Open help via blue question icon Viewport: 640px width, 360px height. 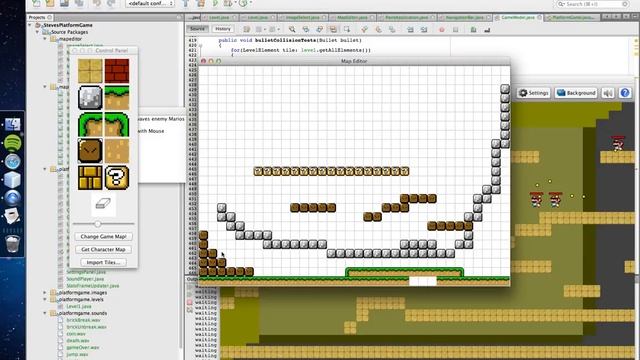click(624, 93)
